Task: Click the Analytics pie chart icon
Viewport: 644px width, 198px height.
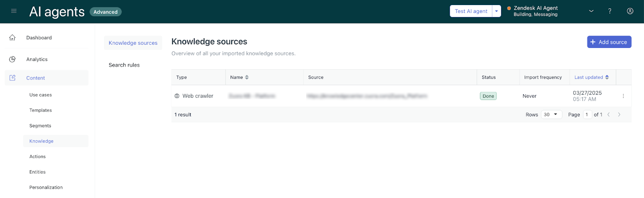Action: tap(12, 59)
